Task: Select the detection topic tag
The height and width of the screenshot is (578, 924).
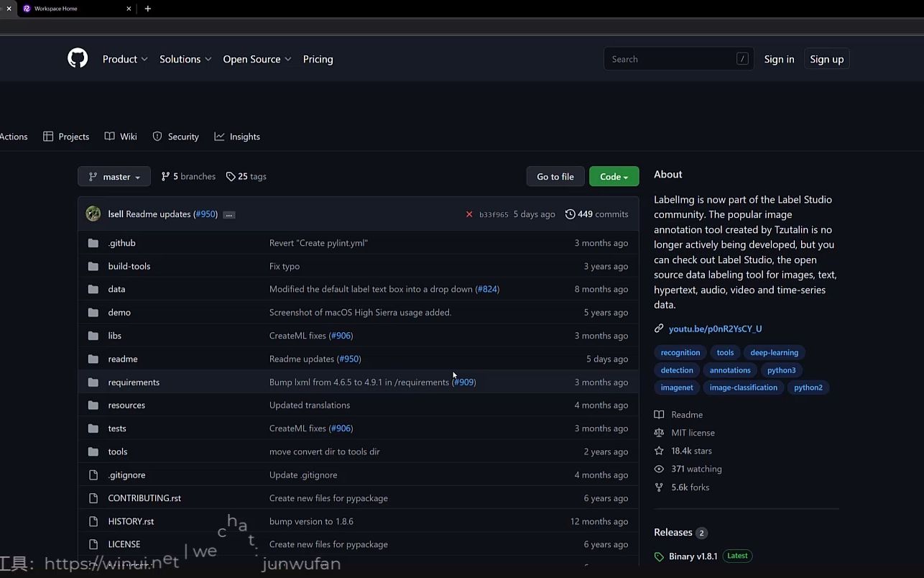Action: [x=677, y=370]
